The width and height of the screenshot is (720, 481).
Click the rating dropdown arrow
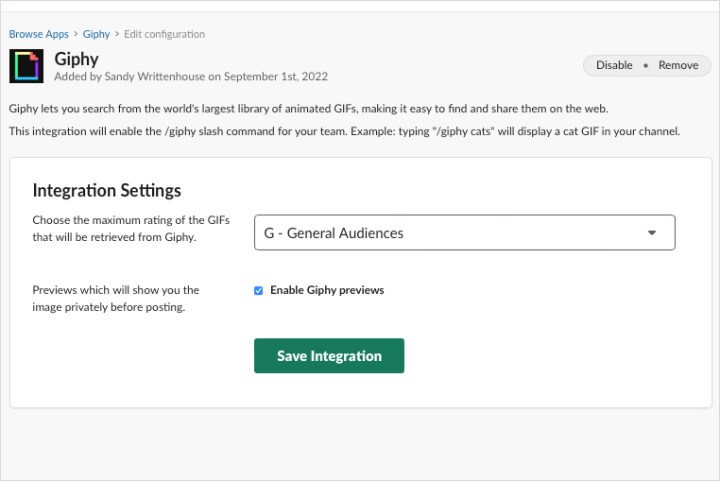coord(652,233)
